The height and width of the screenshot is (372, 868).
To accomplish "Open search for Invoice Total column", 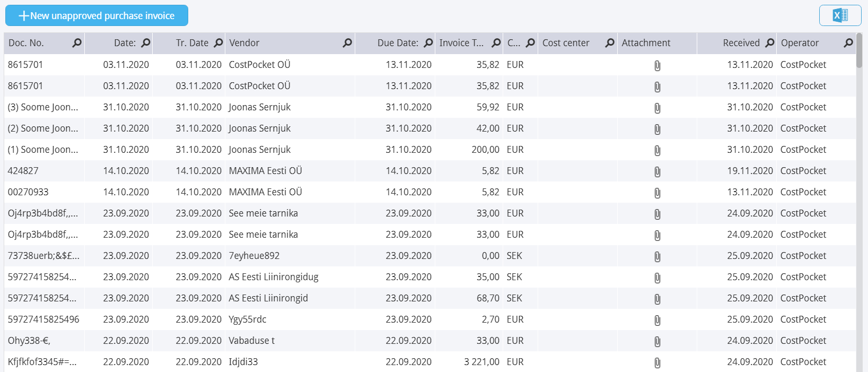I will coord(496,43).
